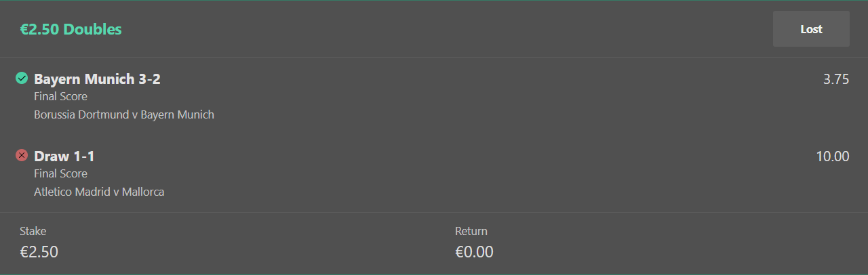The image size is (868, 275).
Task: Click the Lost status button
Action: [811, 29]
